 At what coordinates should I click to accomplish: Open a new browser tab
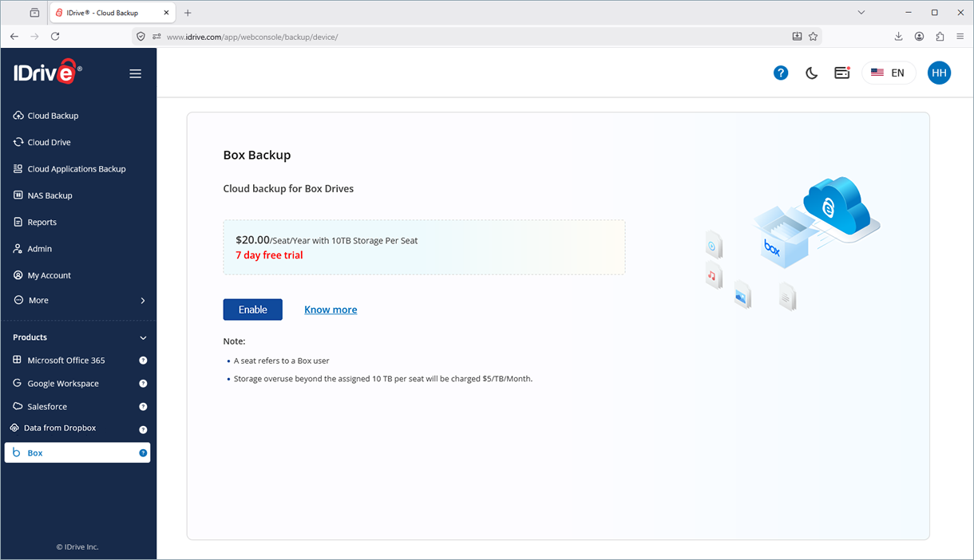coord(188,13)
